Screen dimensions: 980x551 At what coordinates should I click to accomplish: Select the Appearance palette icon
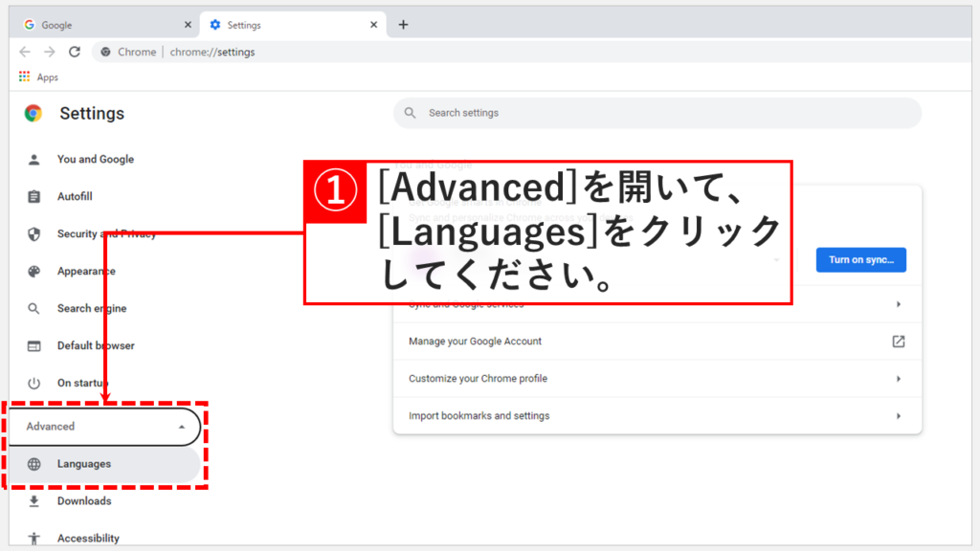(x=34, y=272)
